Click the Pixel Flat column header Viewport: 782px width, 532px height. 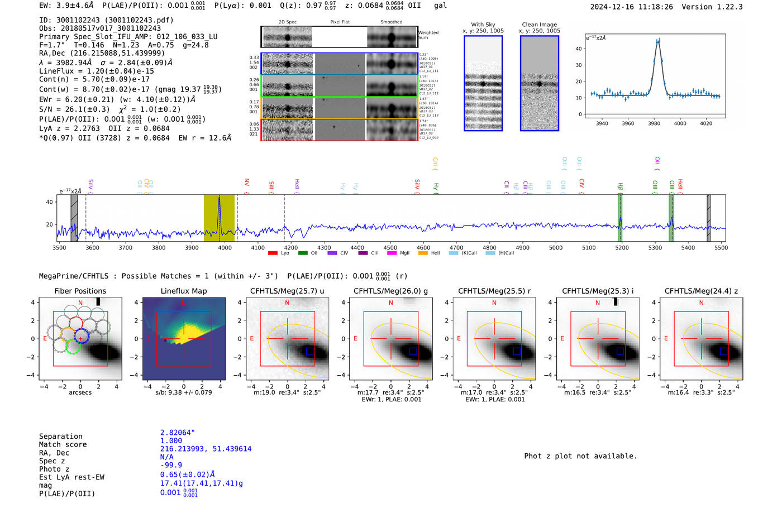tap(340, 22)
